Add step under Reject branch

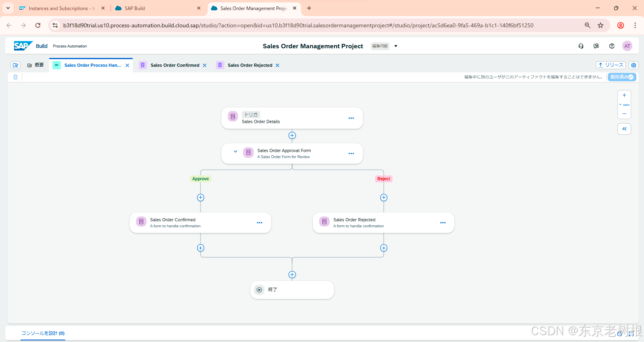point(384,198)
